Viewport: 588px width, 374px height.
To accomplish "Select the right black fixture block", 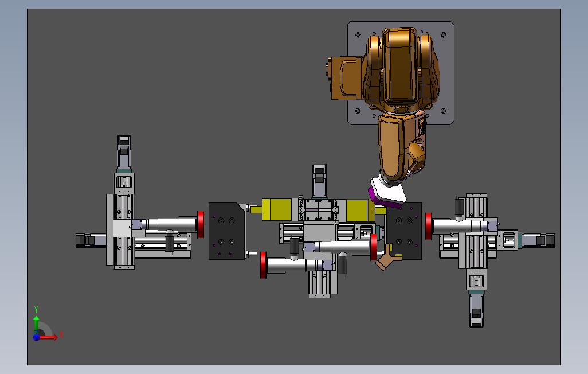I will (404, 231).
